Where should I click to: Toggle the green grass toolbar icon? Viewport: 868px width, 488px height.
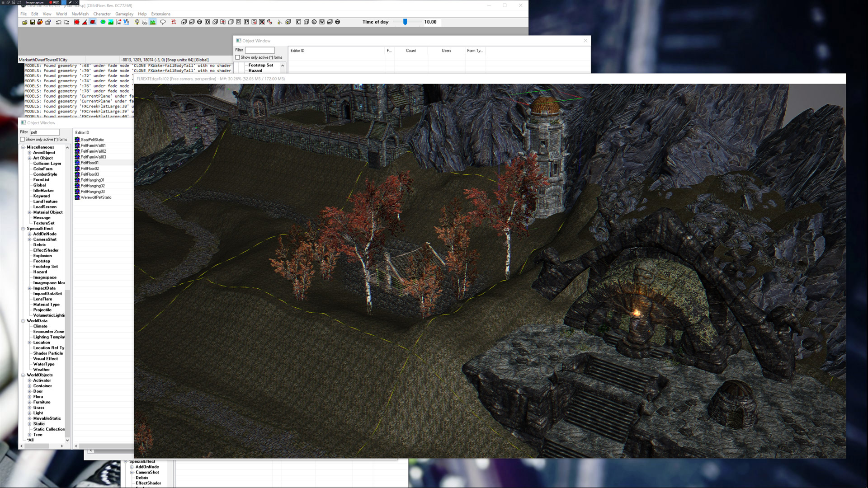tap(153, 22)
